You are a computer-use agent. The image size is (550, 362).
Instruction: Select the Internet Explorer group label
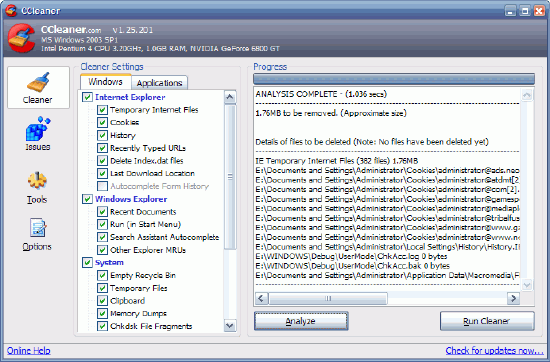(x=130, y=97)
